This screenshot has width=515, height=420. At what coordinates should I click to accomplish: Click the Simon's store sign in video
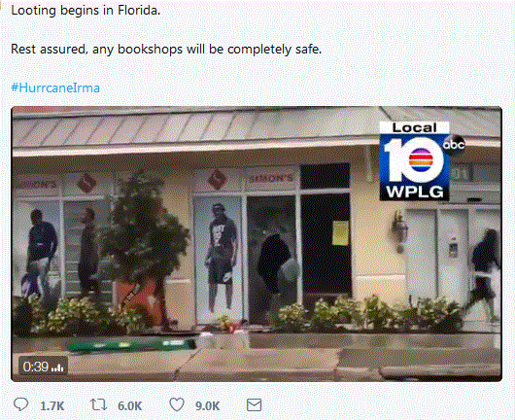(x=271, y=179)
